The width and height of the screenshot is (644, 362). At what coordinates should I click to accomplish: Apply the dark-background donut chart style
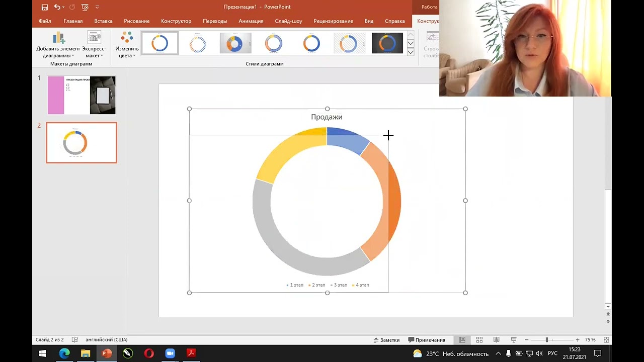[x=387, y=43]
